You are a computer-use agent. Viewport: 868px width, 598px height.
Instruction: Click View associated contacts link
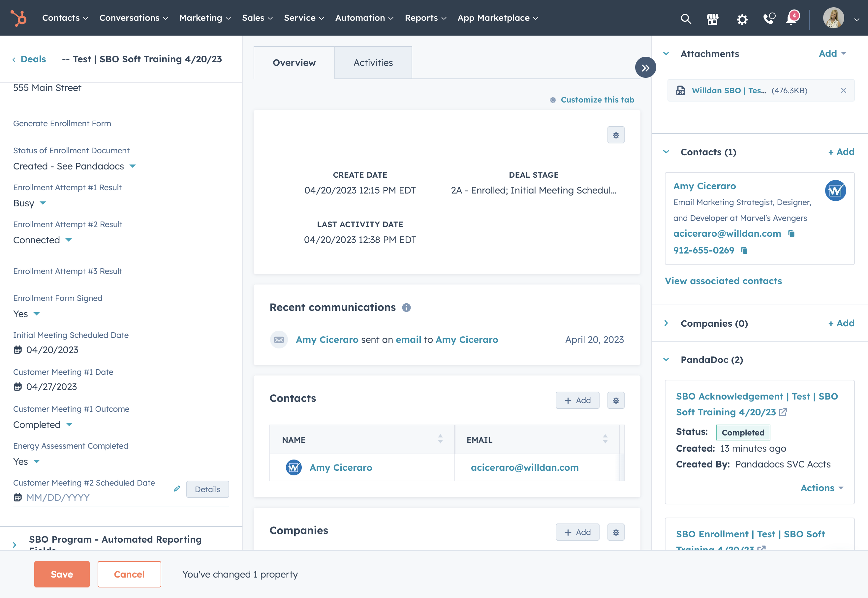coord(723,281)
